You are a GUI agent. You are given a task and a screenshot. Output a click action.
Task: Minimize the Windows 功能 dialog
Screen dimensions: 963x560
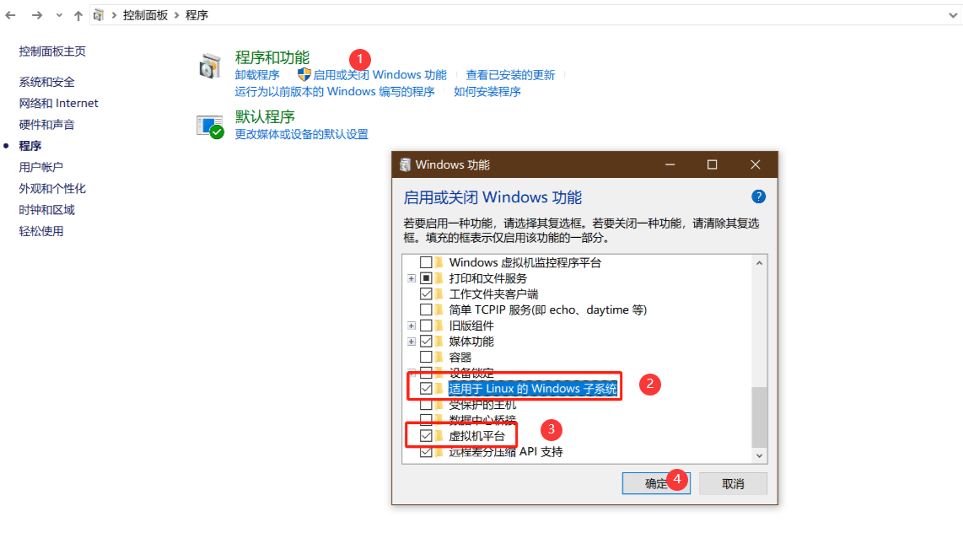pos(670,164)
